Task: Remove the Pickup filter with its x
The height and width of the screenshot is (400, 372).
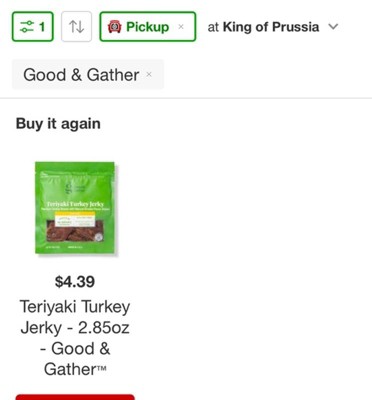Action: [x=181, y=27]
